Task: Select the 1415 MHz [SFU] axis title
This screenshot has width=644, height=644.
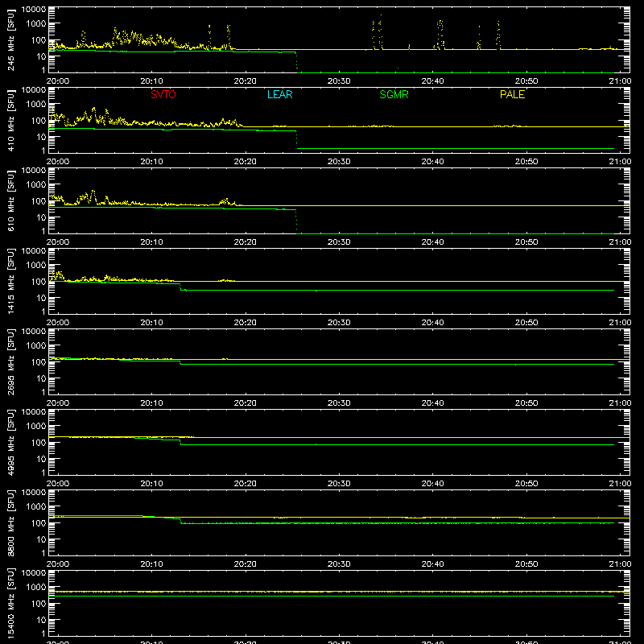Action: click(x=10, y=281)
